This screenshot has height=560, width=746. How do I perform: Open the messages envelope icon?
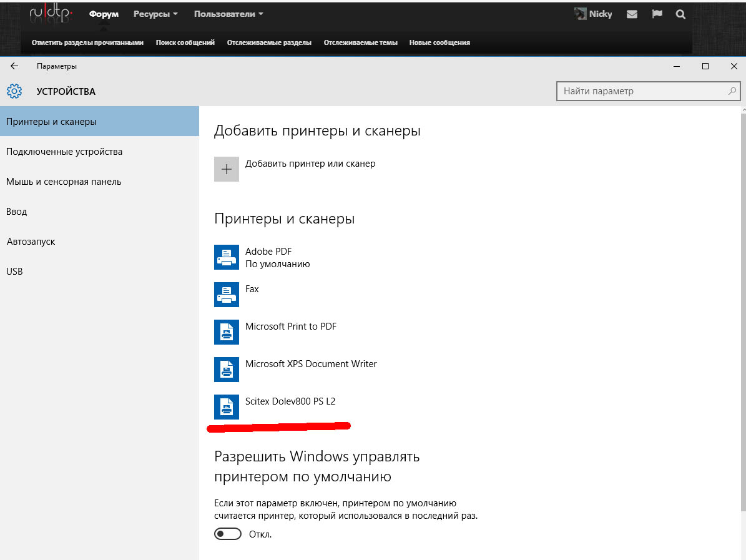coord(632,14)
